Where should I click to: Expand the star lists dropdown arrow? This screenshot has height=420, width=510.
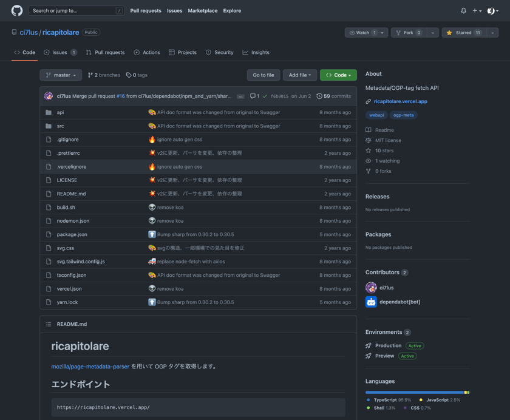(492, 33)
